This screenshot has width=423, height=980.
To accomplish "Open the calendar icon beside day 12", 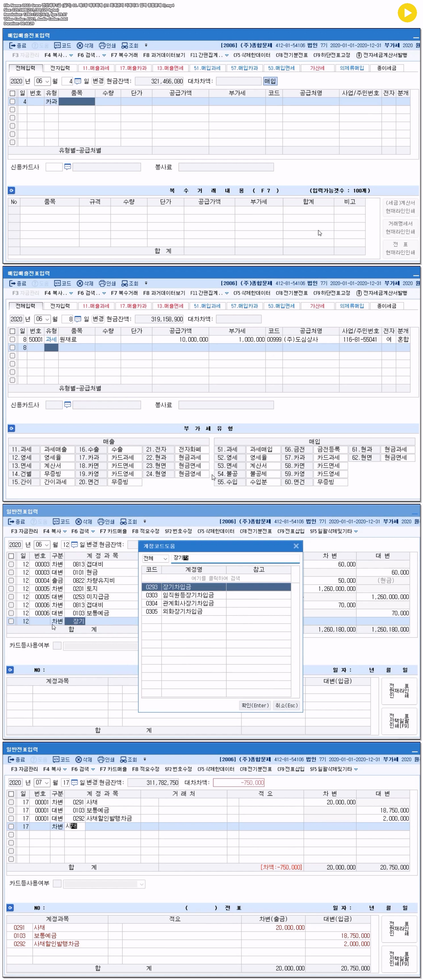I will tap(75, 545).
